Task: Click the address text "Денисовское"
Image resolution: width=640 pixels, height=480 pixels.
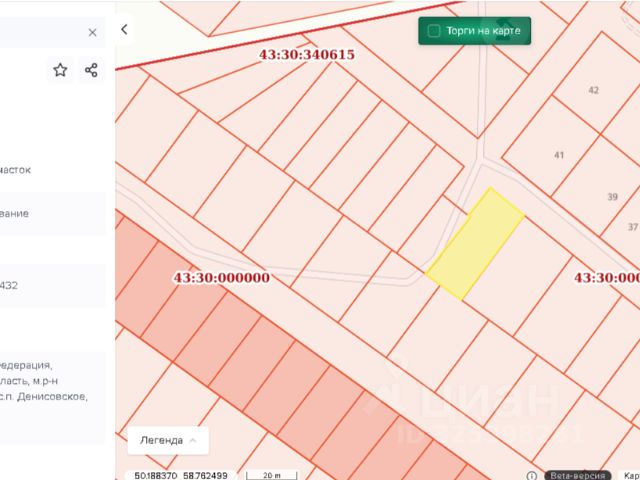Action: (51, 397)
